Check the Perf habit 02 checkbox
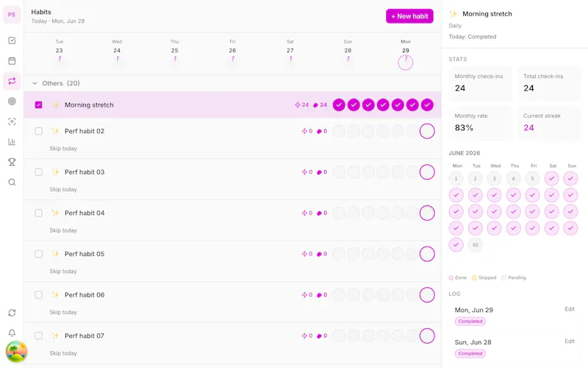The height and width of the screenshot is (368, 588). pos(39,131)
